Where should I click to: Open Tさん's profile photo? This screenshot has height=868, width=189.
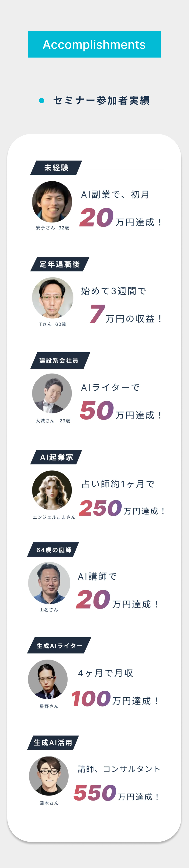(x=53, y=298)
